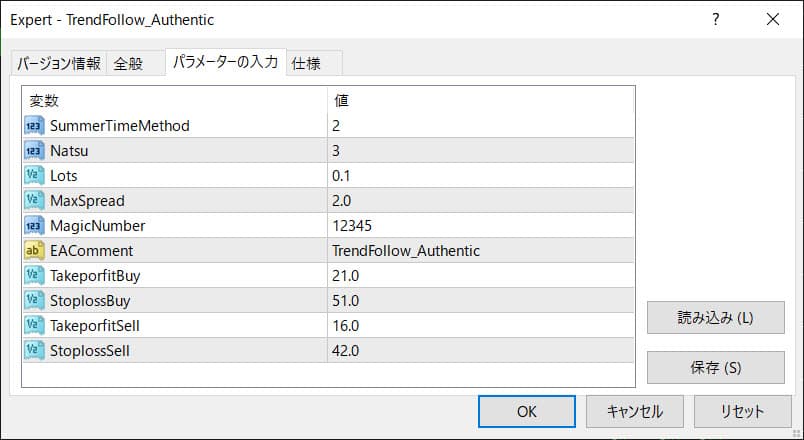Click the 読み込み (L) button
The image size is (804, 440).
(715, 318)
